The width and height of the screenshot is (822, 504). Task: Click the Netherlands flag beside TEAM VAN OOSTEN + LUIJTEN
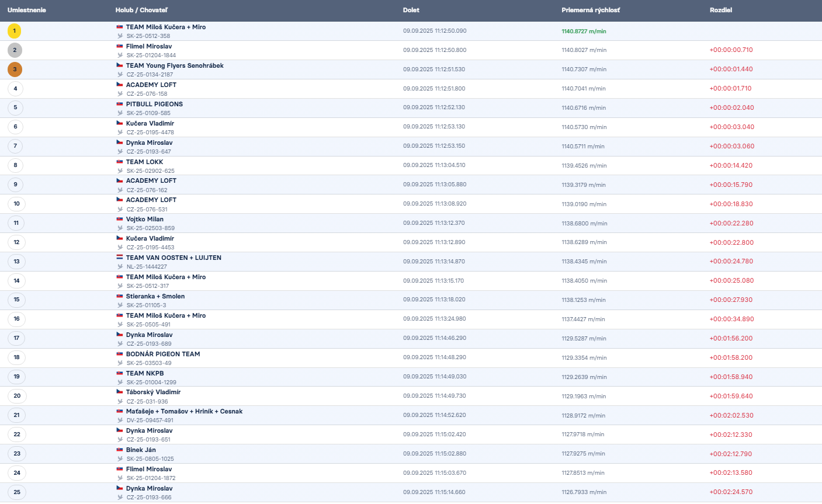[x=120, y=257]
